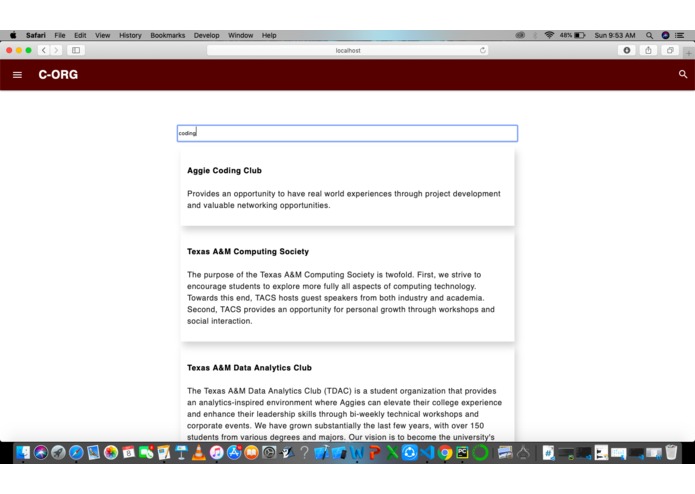Go back with Safari's back arrow
The width and height of the screenshot is (695, 494).
(43, 51)
